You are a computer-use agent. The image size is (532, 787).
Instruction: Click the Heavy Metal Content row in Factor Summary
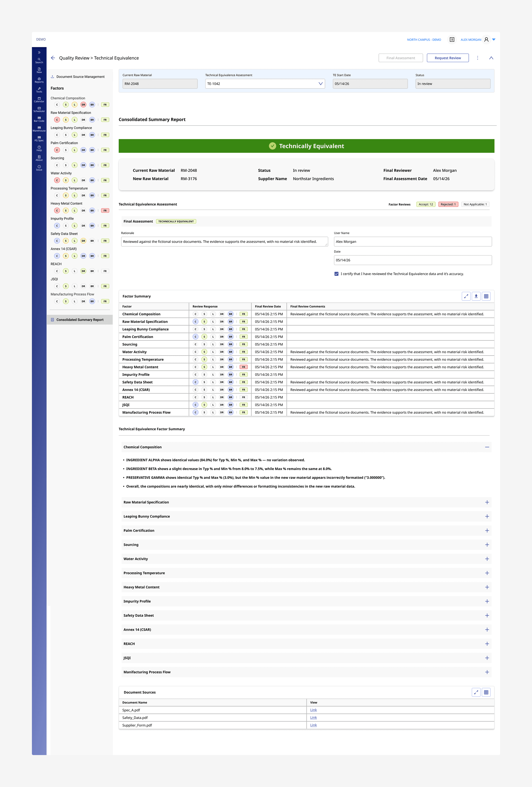coord(306,367)
